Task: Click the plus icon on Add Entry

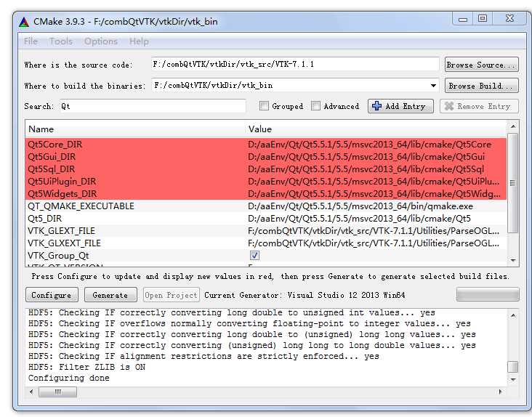Action: 376,106
